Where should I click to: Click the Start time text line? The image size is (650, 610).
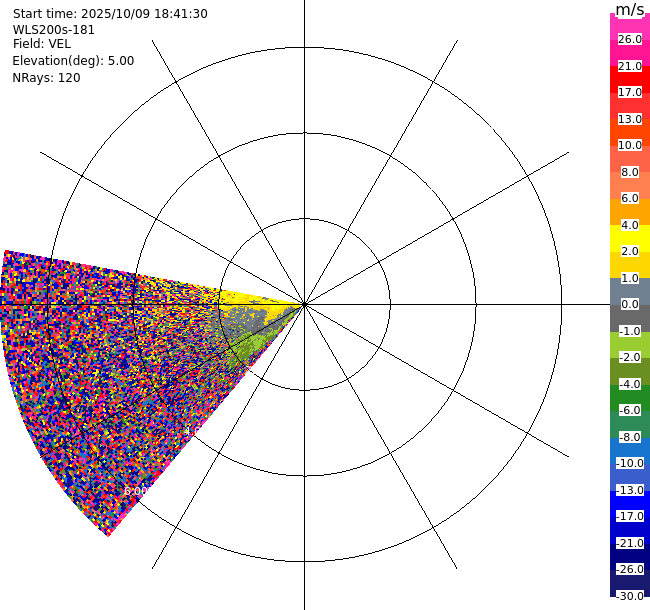point(110,14)
